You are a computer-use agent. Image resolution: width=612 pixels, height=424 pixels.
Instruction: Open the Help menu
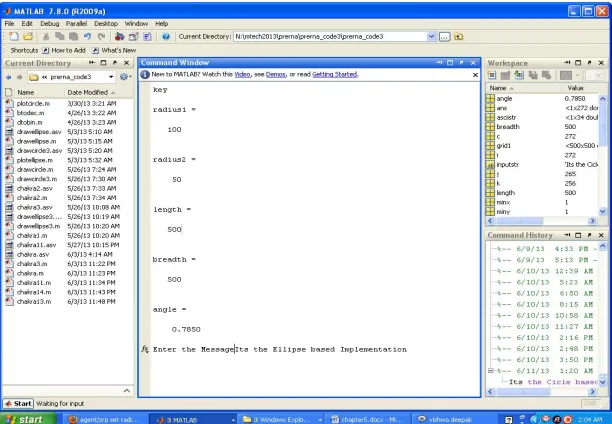coord(162,23)
